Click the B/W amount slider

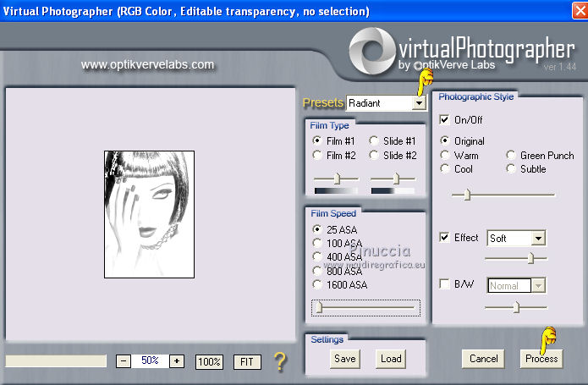click(x=515, y=307)
